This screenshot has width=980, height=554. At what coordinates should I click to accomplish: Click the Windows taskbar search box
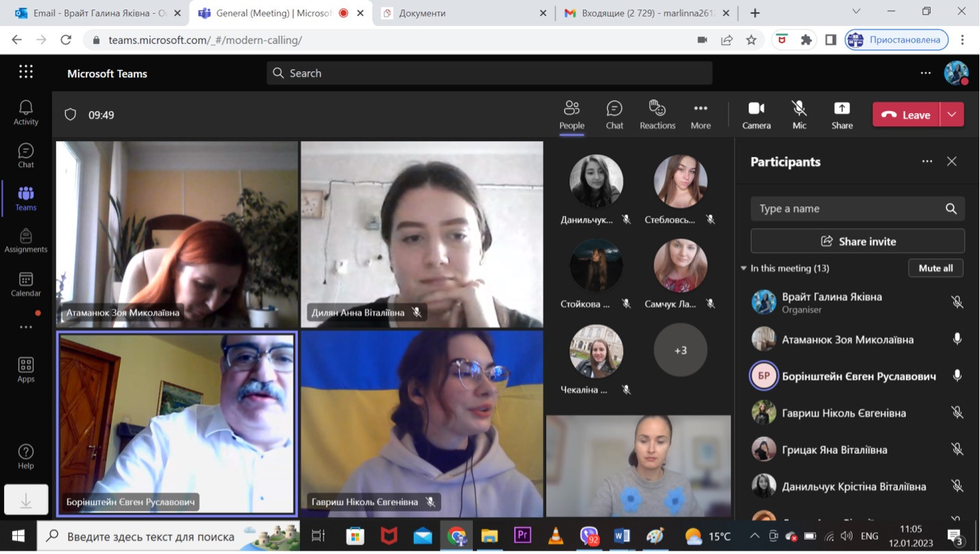169,536
